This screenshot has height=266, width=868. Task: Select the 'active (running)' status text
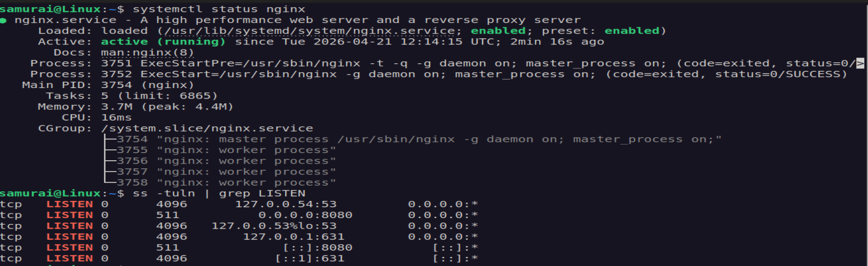pyautogui.click(x=163, y=42)
